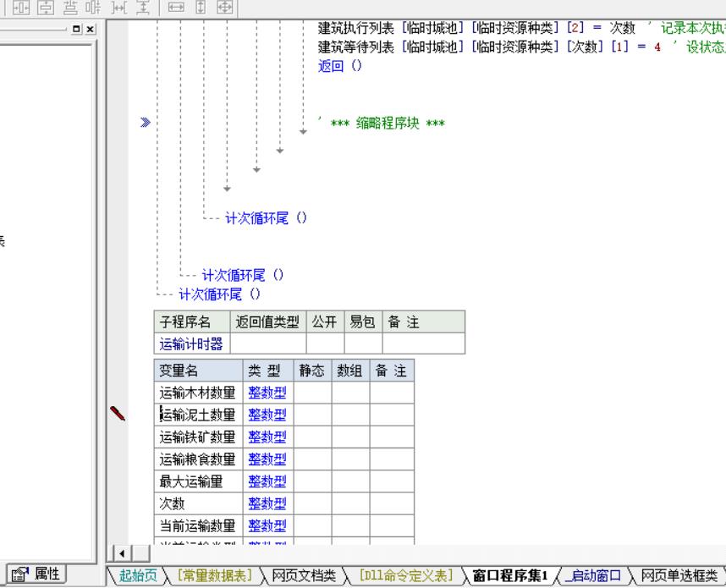Toggle the 易包 cell for 运输计时器 subroutine
Image resolution: width=726 pixels, height=588 pixels.
click(364, 343)
